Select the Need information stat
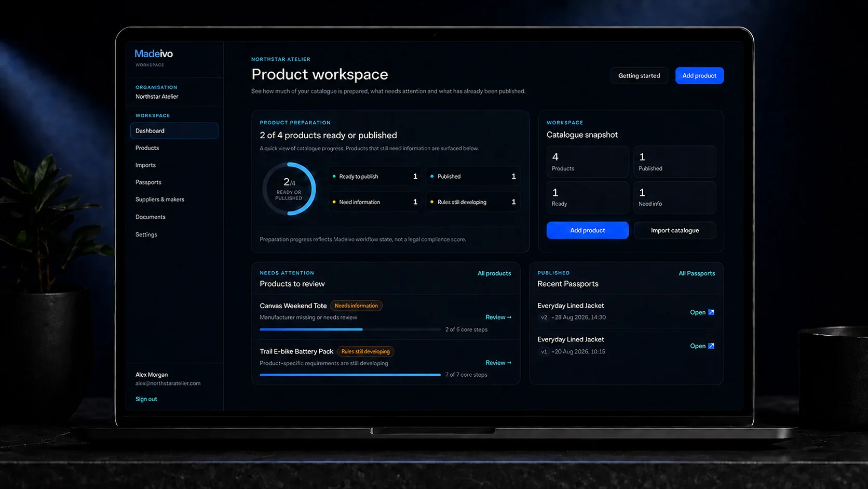Image resolution: width=868 pixels, height=489 pixels. pyautogui.click(x=375, y=202)
